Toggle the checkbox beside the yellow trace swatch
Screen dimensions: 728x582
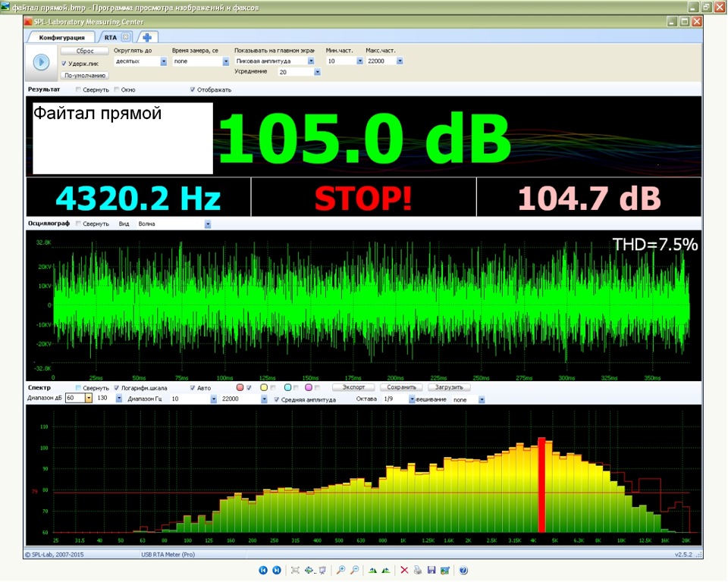(x=273, y=387)
